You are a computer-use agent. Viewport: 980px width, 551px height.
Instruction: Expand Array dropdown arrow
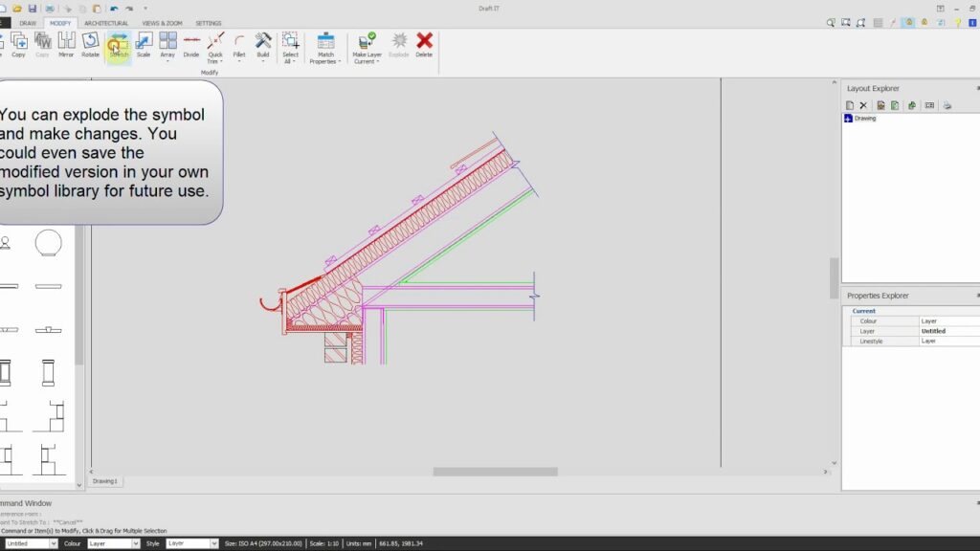coord(167,62)
